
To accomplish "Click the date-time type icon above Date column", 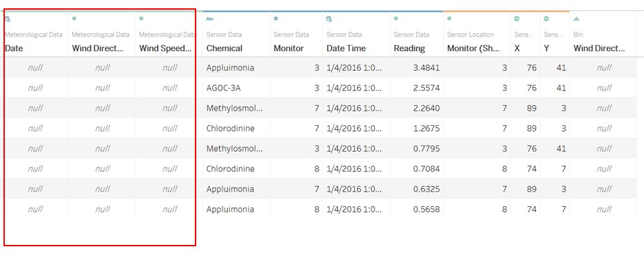I will pyautogui.click(x=8, y=19).
